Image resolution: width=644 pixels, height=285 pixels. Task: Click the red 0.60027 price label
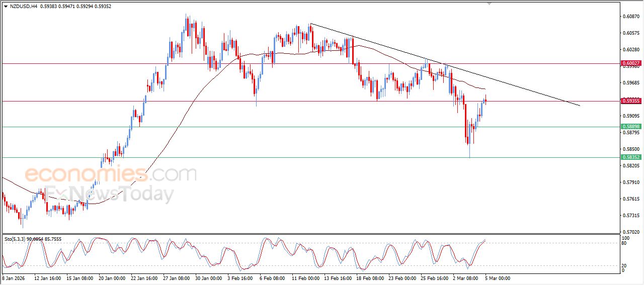[x=631, y=63]
